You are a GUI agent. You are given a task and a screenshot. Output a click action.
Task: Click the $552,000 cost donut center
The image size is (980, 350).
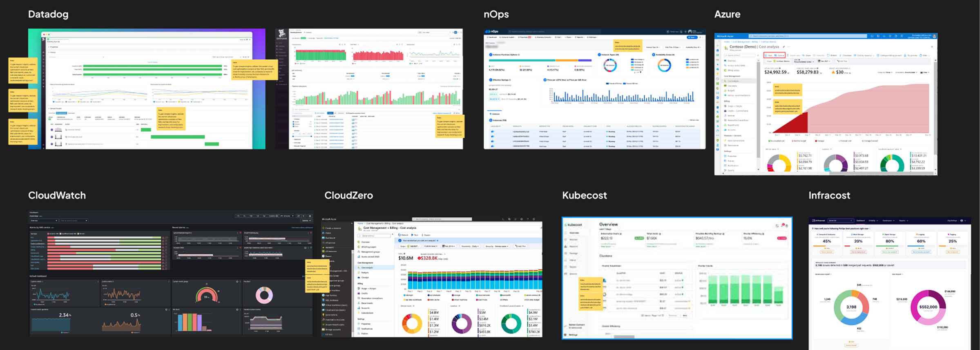[928, 307]
